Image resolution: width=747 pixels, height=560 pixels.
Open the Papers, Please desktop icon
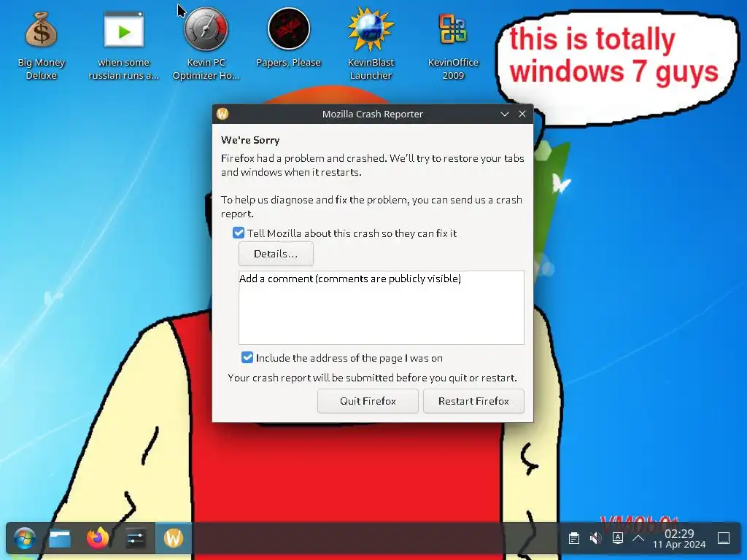(x=288, y=39)
